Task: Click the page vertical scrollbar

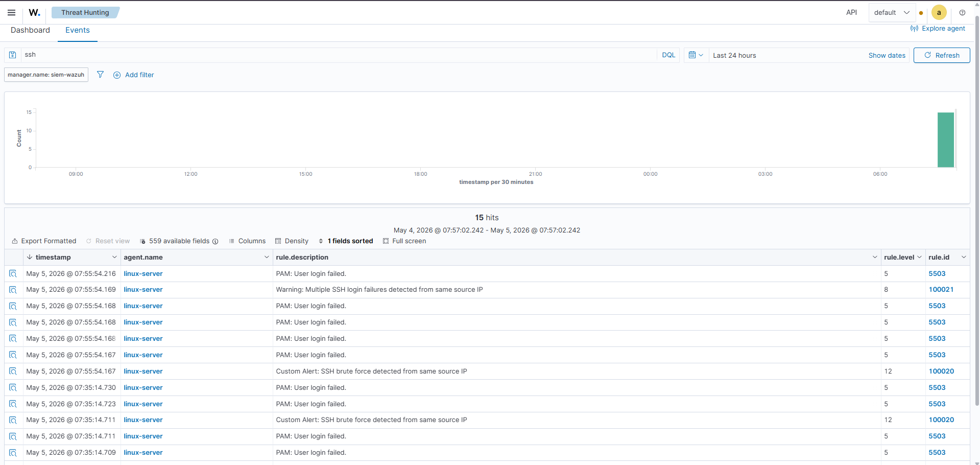Action: click(977, 212)
